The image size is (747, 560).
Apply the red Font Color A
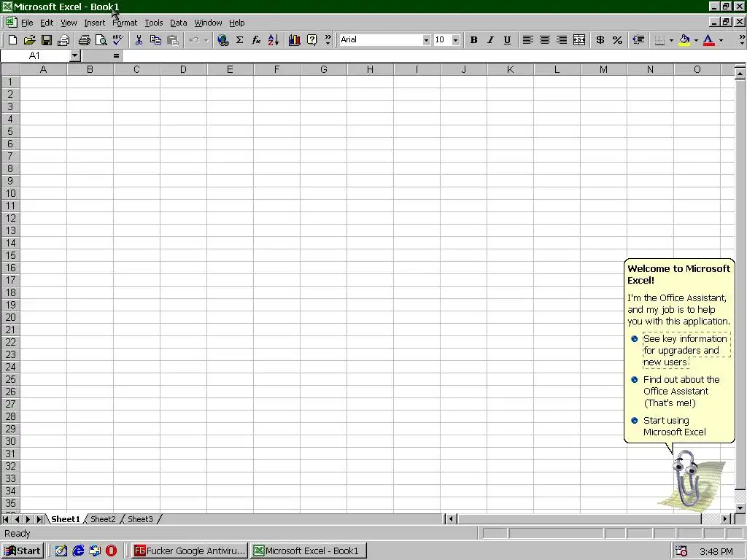pos(709,40)
